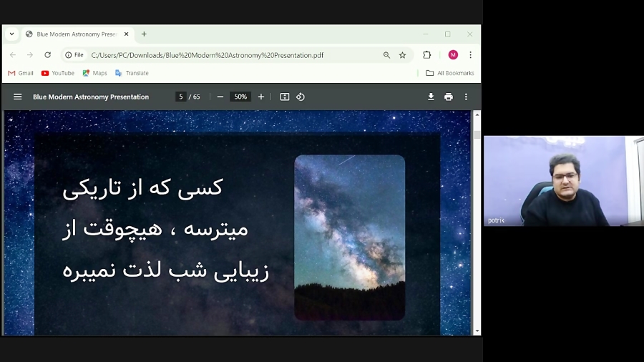This screenshot has height=362, width=644.
Task: Click the PDF title 'Blue Modern Astronomy Presentation'
Action: pyautogui.click(x=91, y=97)
